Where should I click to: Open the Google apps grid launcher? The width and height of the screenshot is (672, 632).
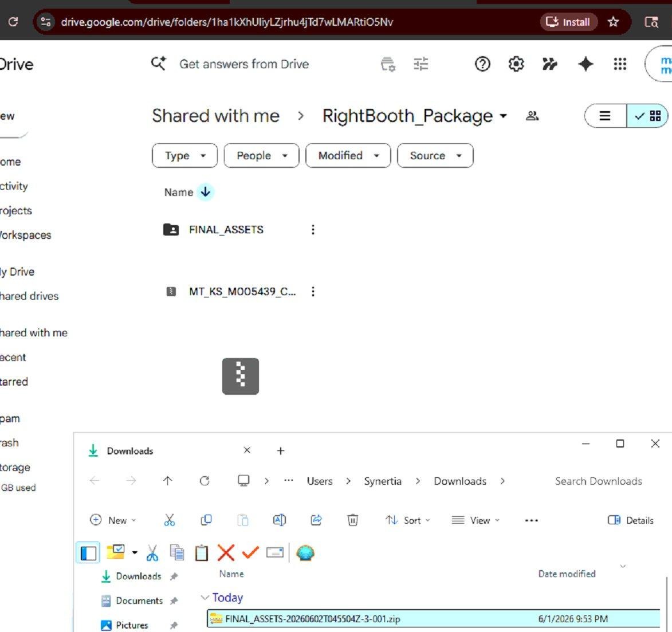click(620, 64)
